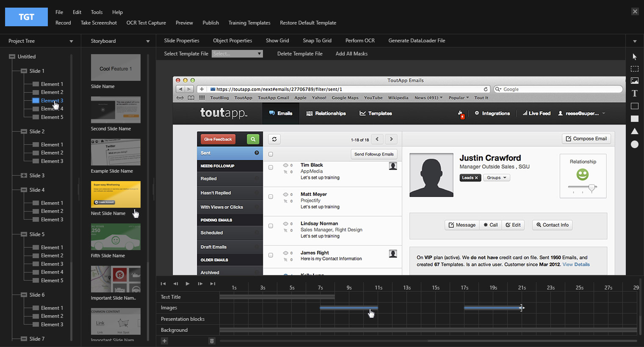Jump to timeline end
644x347 pixels.
[213, 284]
